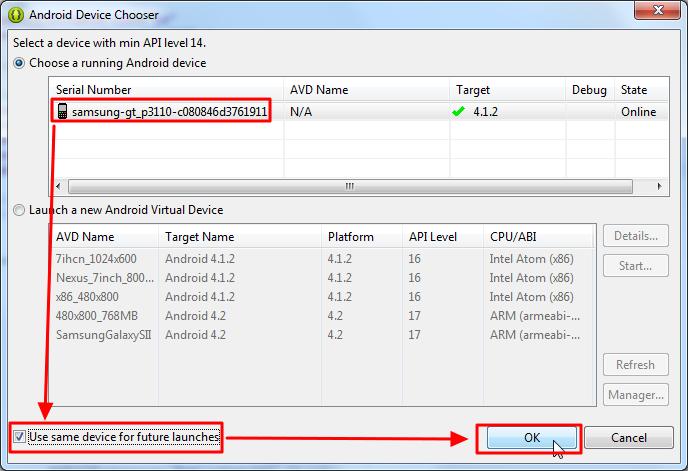Viewport: 688px width, 471px height.
Task: Click the green checkmark beside target 4.1.2
Action: (x=459, y=111)
